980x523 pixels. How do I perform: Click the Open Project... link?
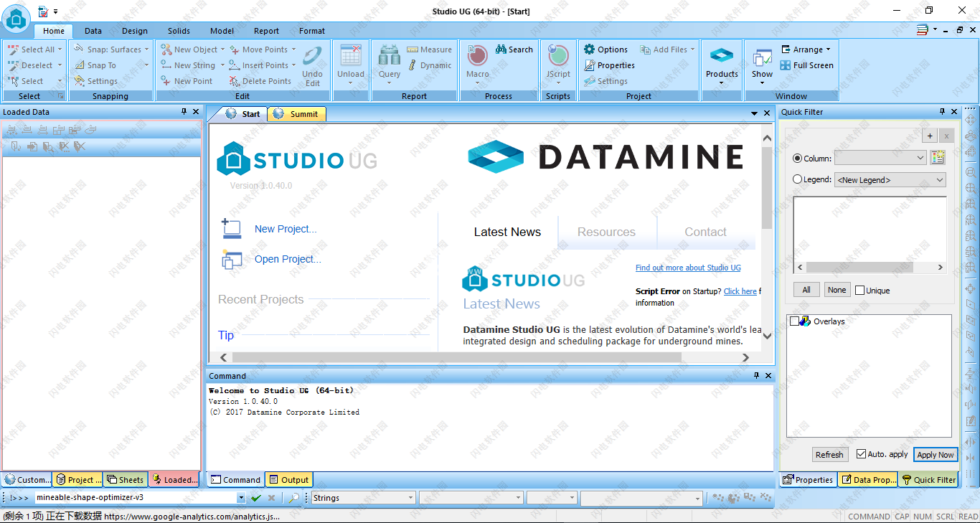coord(288,259)
